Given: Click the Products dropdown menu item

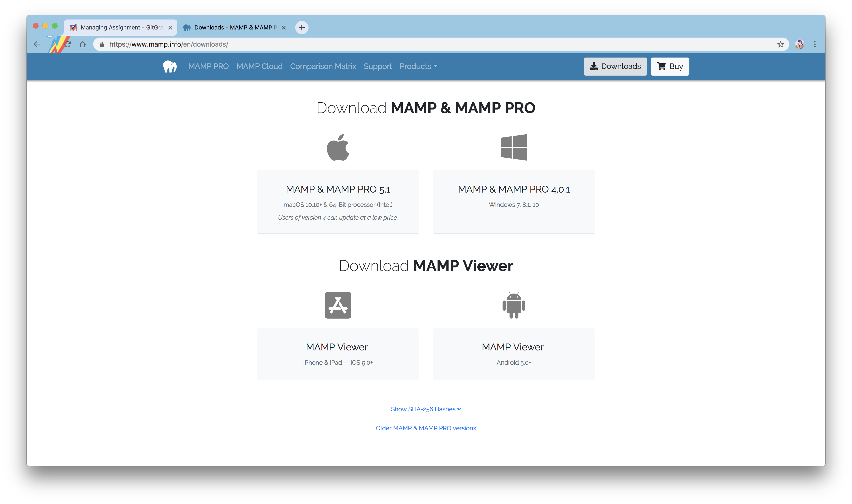Looking at the screenshot, I should coord(418,66).
